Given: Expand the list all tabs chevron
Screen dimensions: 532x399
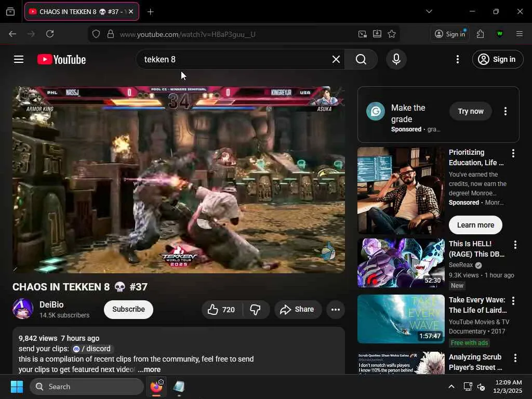Looking at the screenshot, I should tap(429, 11).
